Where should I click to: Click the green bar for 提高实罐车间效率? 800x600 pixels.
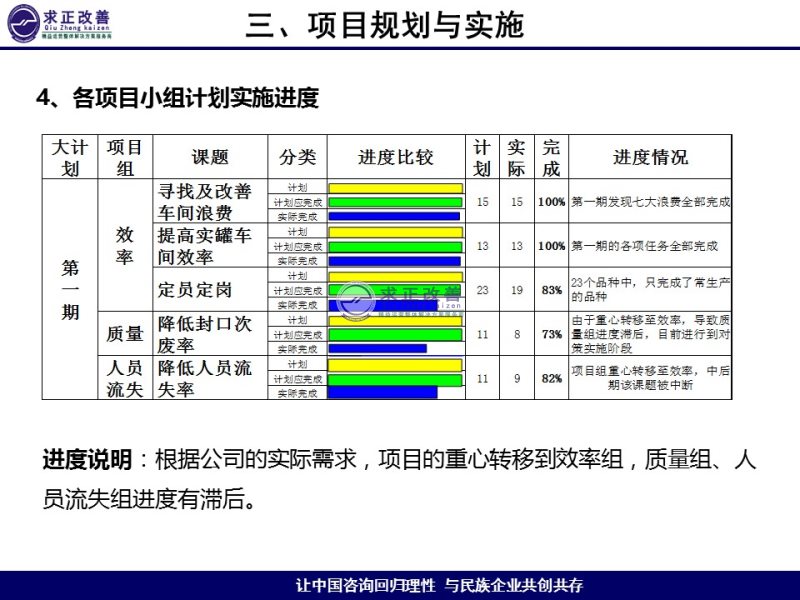point(396,246)
